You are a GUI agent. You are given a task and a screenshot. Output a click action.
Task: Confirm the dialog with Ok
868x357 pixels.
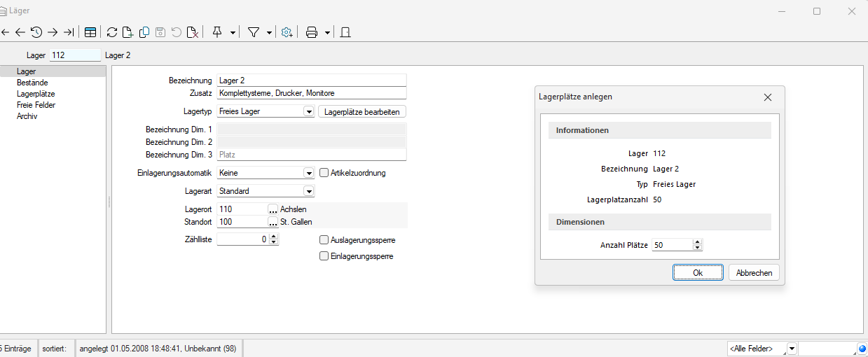tap(698, 273)
